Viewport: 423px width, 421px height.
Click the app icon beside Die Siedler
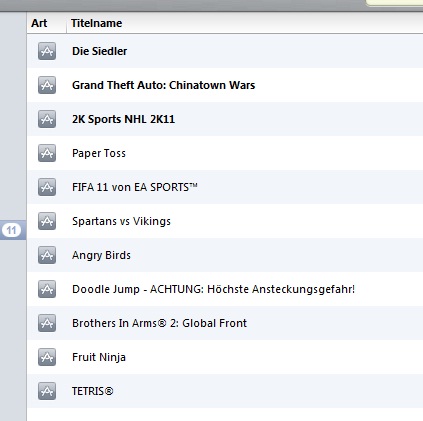click(47, 51)
